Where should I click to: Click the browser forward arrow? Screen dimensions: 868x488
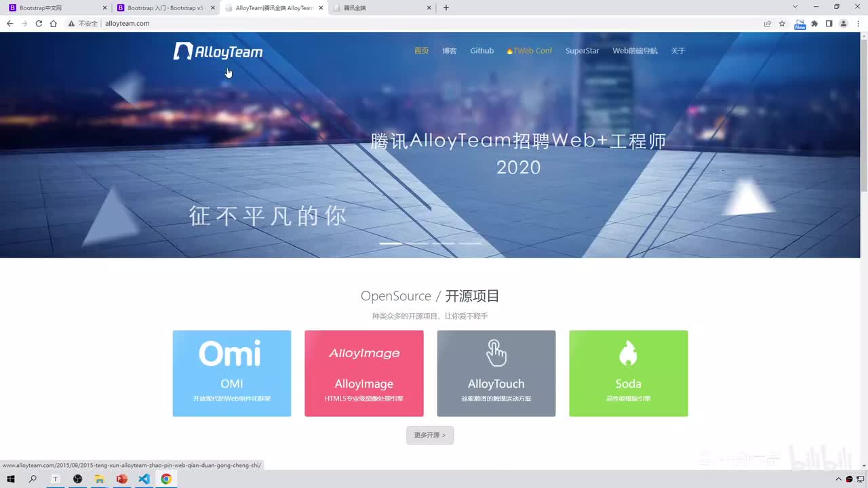coord(24,23)
